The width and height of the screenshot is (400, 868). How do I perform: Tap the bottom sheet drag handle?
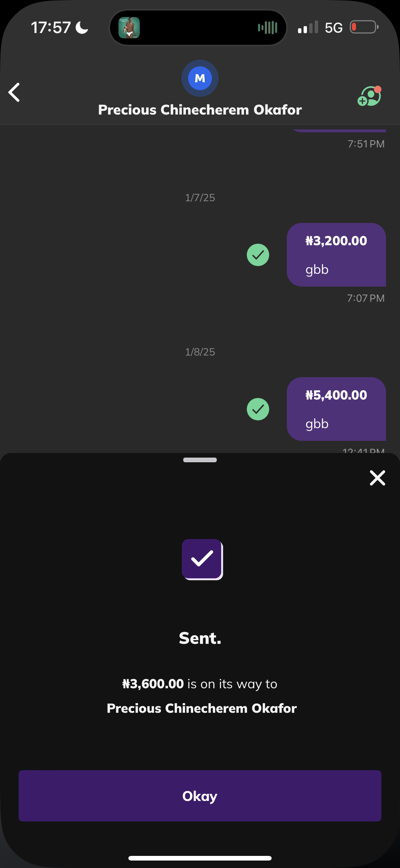[x=200, y=460]
